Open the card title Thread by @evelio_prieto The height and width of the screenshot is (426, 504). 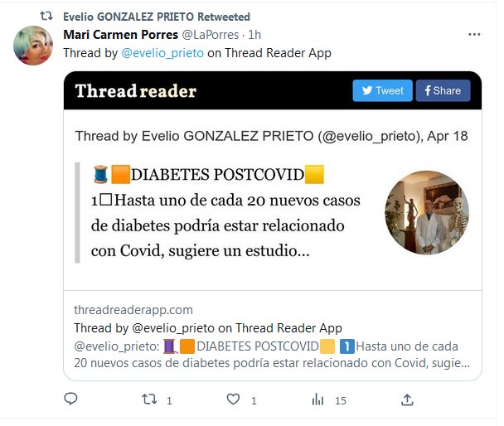point(208,328)
